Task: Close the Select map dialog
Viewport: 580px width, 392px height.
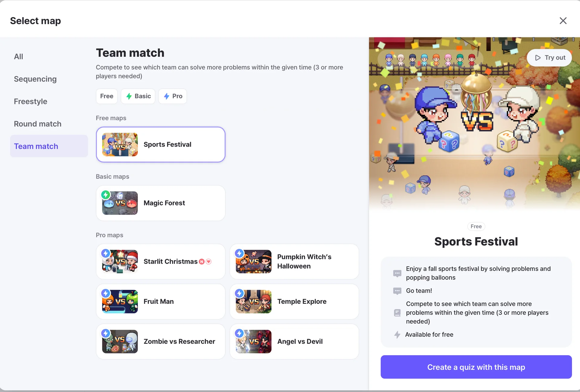Action: (563, 21)
